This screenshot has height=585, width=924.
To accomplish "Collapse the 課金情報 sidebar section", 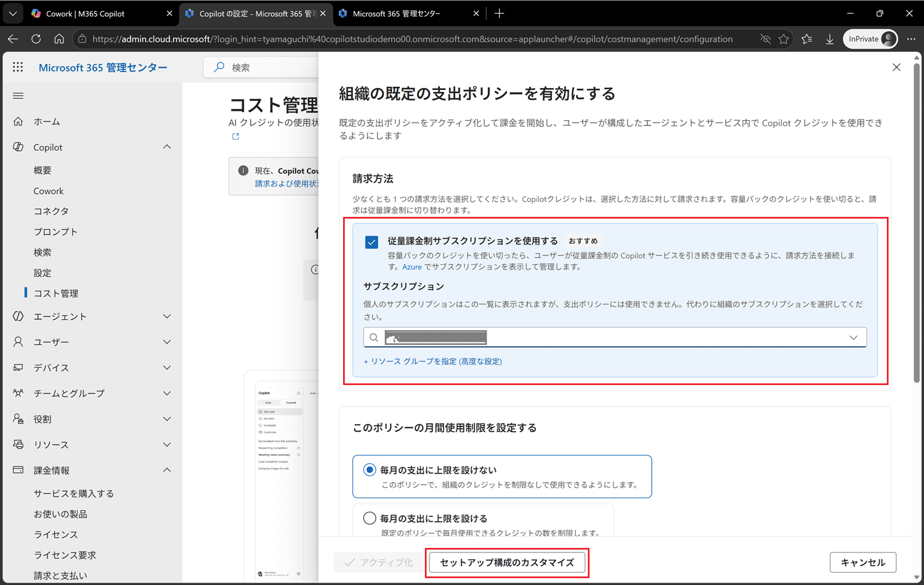I will (x=167, y=470).
